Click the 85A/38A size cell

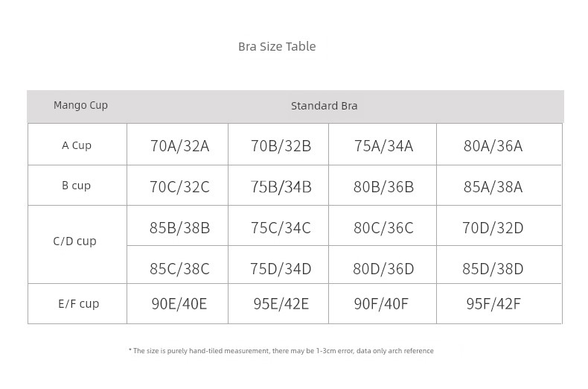[x=493, y=187]
